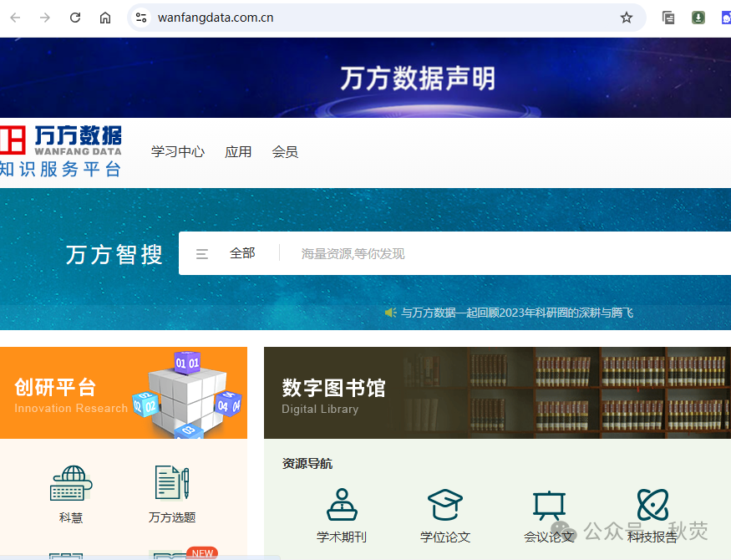Image resolution: width=731 pixels, height=560 pixels.
Task: Open the green download extension icon
Action: coord(698,18)
